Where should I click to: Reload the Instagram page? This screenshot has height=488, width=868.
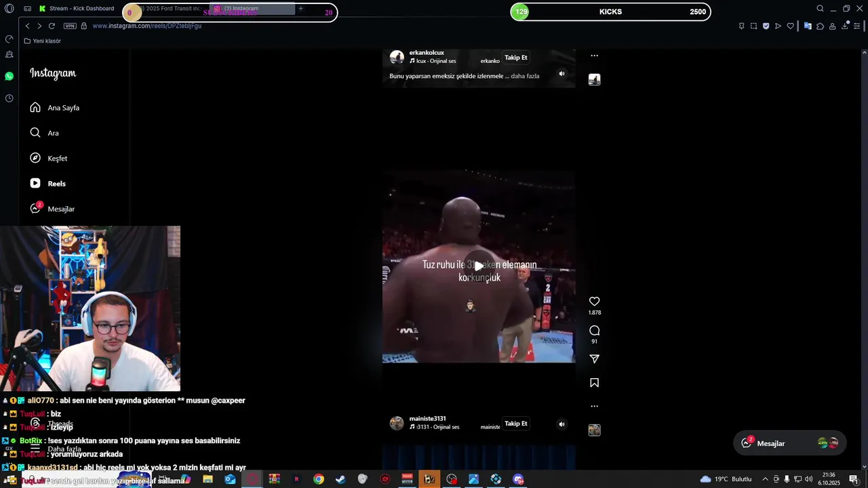[52, 26]
